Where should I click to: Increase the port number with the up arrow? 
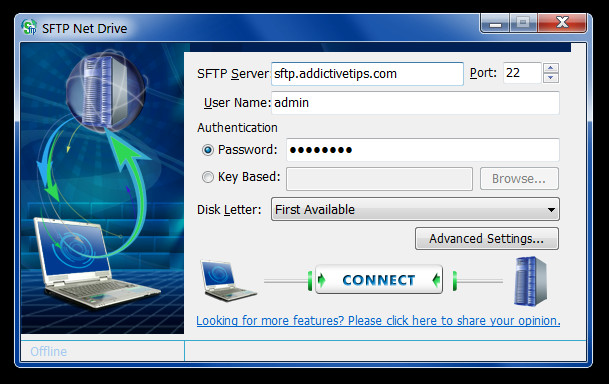pyautogui.click(x=551, y=68)
